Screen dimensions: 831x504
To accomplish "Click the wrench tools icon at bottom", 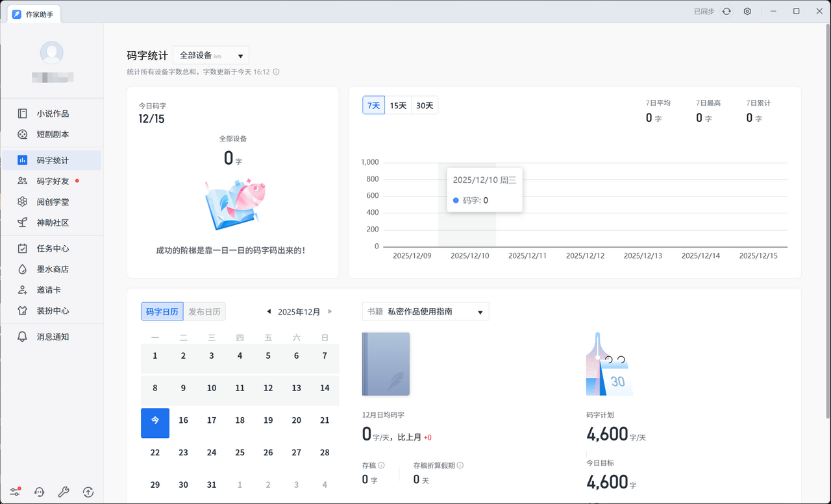I will tap(64, 492).
